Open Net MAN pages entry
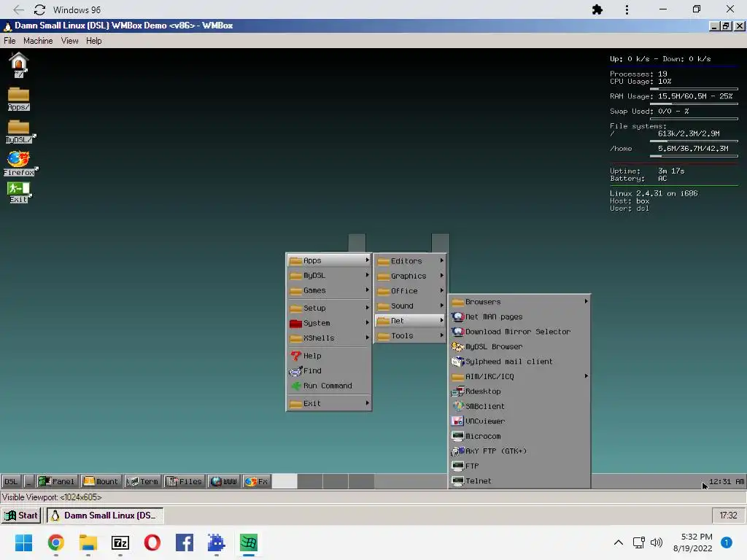 [519, 316]
